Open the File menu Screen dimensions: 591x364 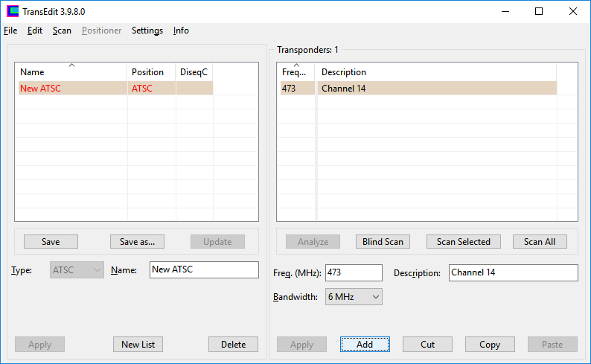(10, 31)
